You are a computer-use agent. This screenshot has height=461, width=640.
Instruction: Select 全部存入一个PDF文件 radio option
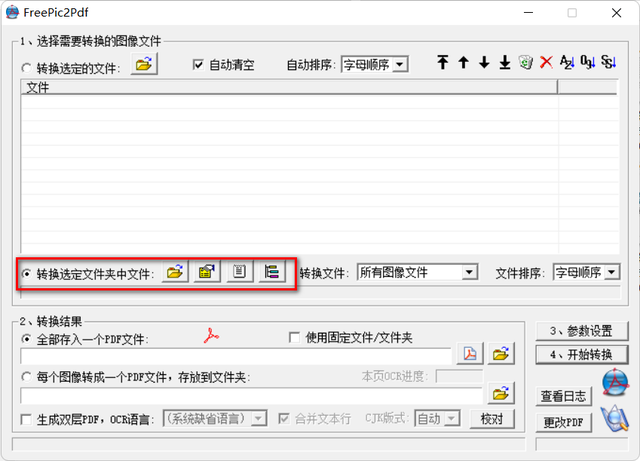pyautogui.click(x=27, y=339)
